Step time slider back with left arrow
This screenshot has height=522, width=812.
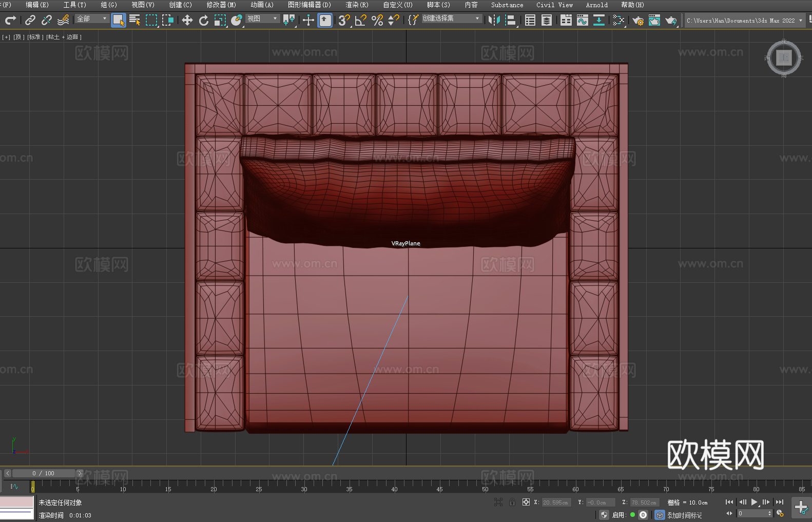pos(7,473)
